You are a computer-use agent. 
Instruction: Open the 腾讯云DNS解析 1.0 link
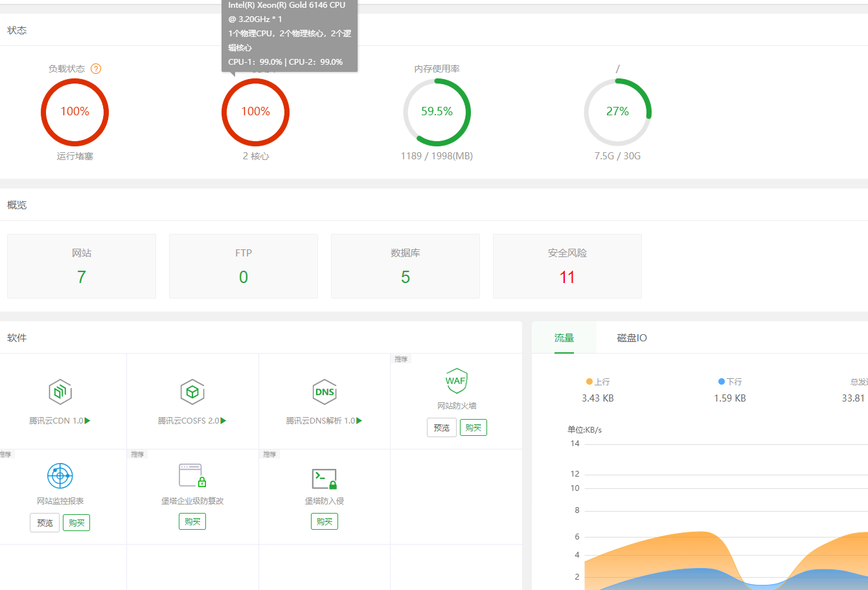pos(321,421)
